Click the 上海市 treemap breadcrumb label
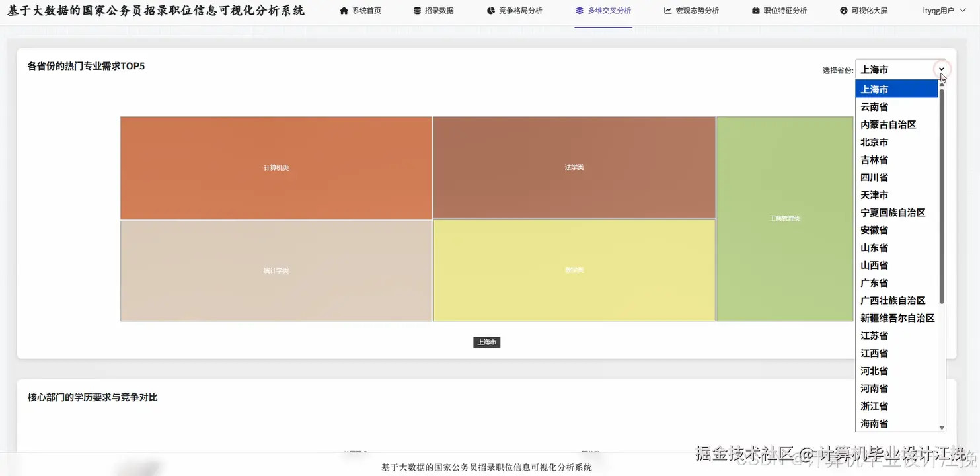Viewport: 980px width, 476px height. click(x=487, y=342)
